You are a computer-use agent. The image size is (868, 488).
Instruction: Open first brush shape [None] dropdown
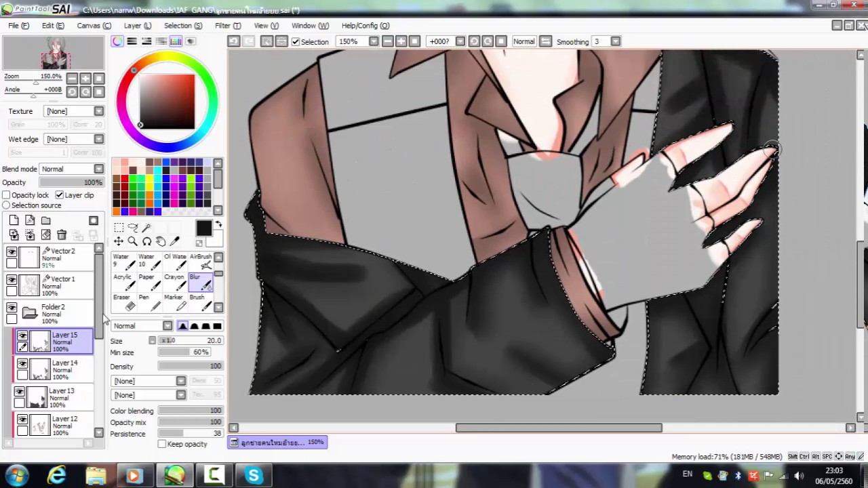click(x=149, y=381)
